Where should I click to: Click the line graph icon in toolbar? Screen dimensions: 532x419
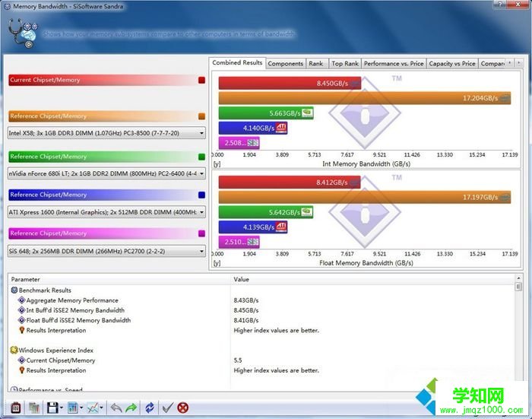[93, 408]
